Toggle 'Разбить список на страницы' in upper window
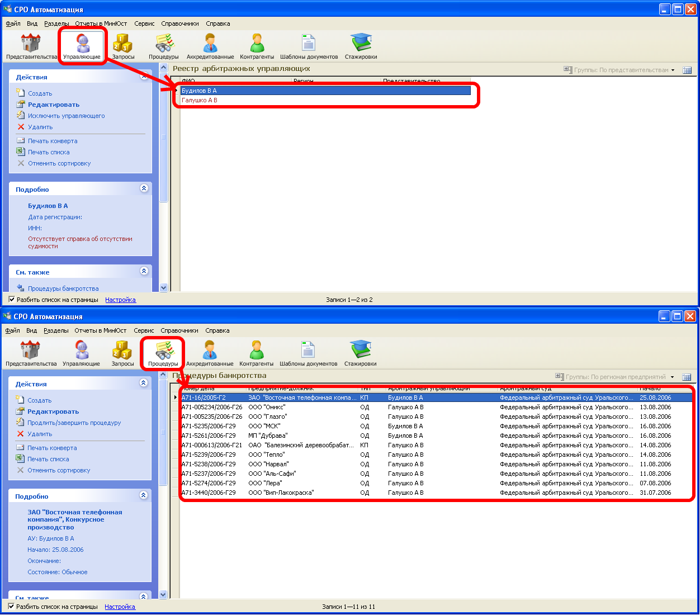 (x=12, y=300)
